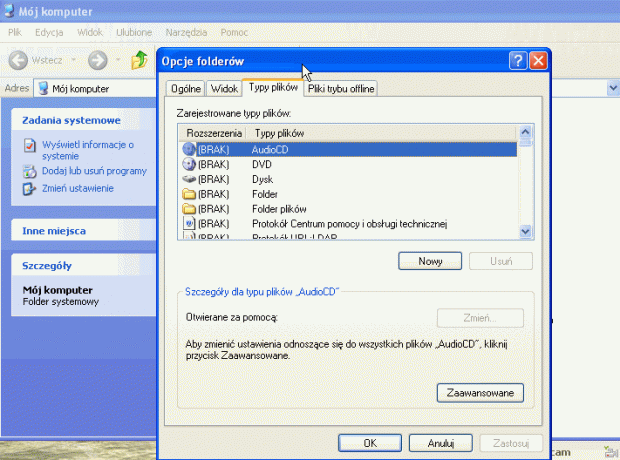Switch to the Ogólne tab
This screenshot has width=620, height=460.
coord(185,89)
